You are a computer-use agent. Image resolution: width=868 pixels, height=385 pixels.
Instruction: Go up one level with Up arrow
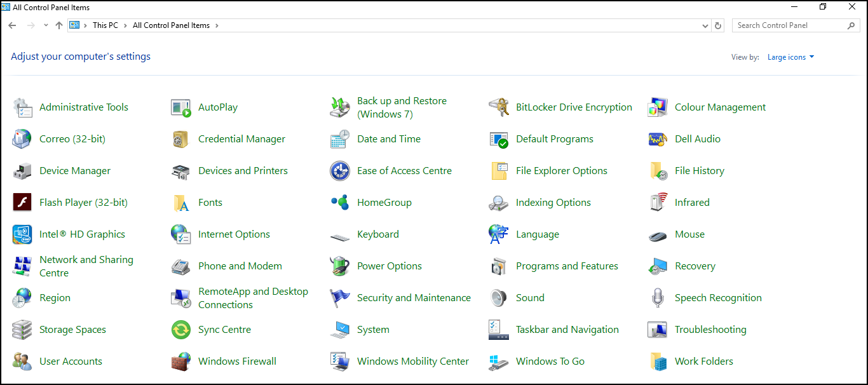[59, 25]
